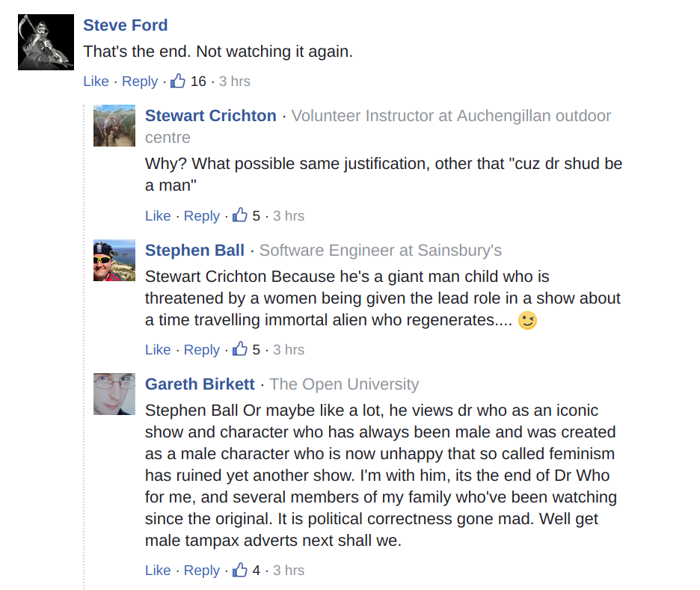Click thumbs-up icon on Gareth Birkett's reply
This screenshot has height=590, width=700.
[240, 570]
